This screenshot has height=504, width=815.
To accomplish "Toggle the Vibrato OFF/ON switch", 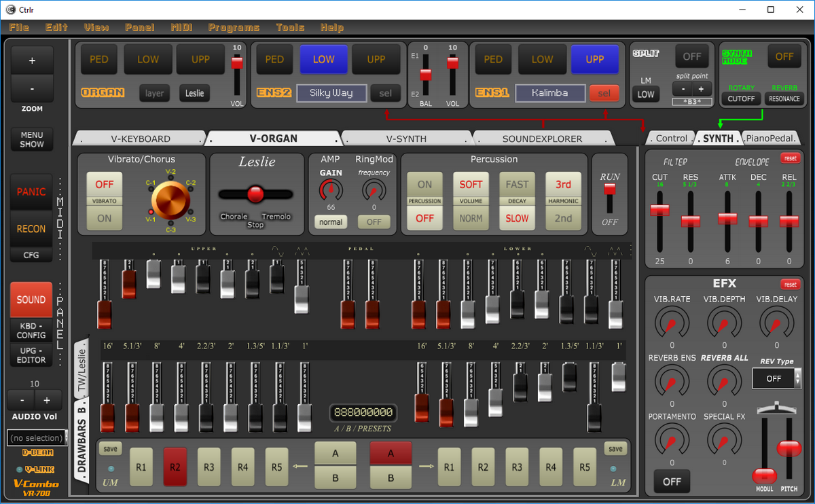I will (x=105, y=202).
